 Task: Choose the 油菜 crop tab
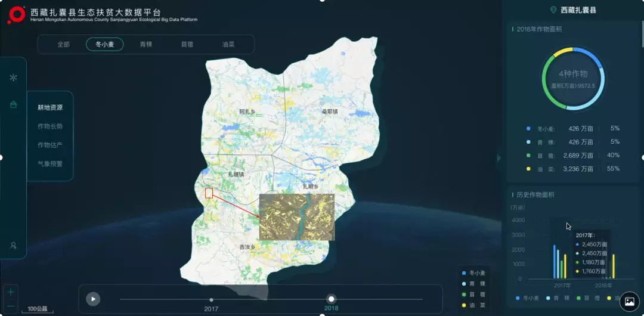click(228, 44)
